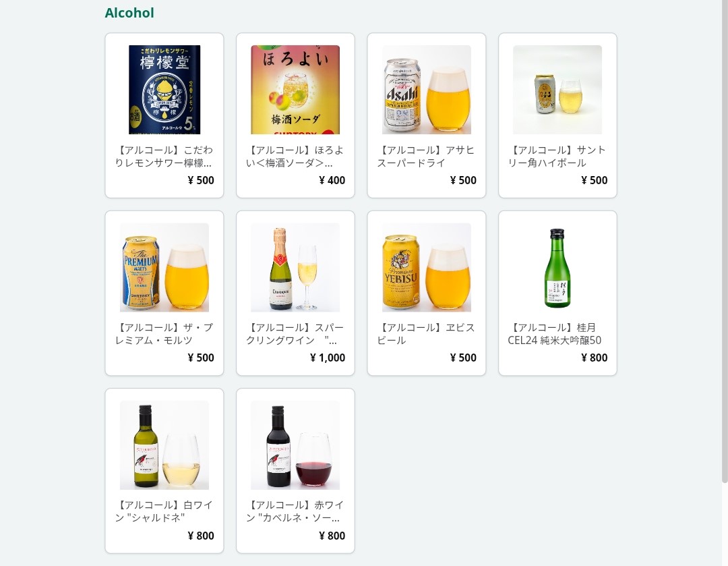This screenshot has width=728, height=566.
Task: Select the ¥ 1,000 sparkling wine price
Action: point(328,358)
